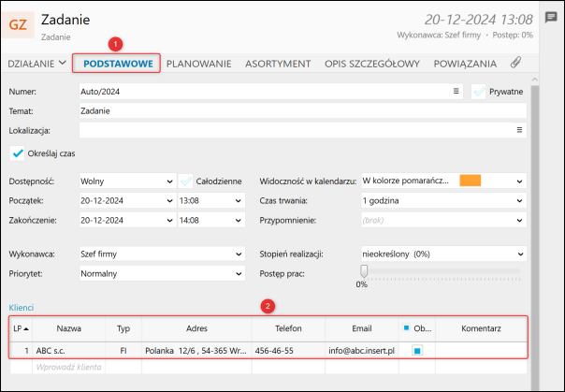
Task: Click the orange GZ task avatar
Action: click(x=18, y=25)
